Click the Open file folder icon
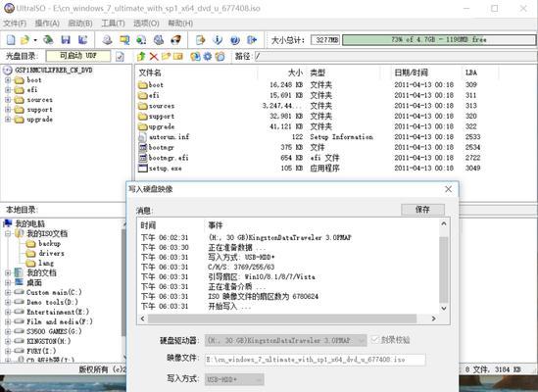Viewport: 538px width, 392px height. (x=25, y=40)
